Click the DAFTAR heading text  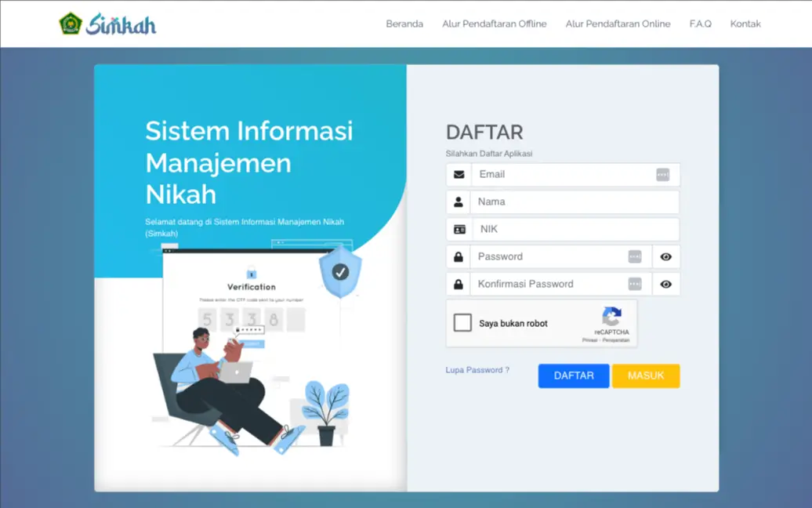484,132
